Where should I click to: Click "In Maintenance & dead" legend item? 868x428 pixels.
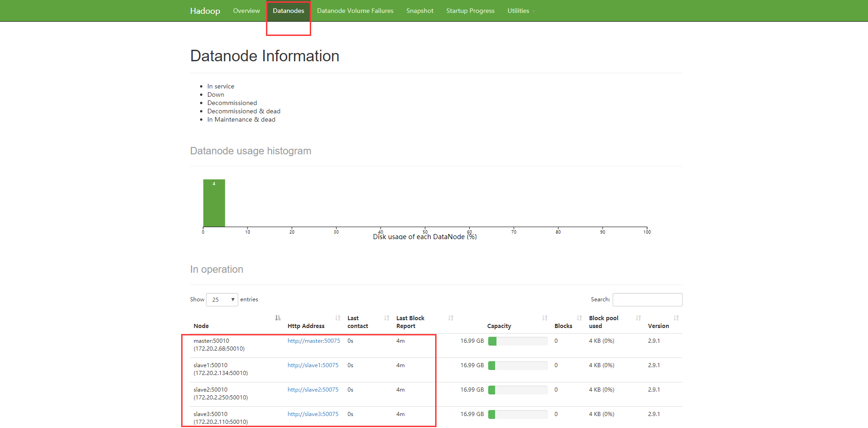242,119
